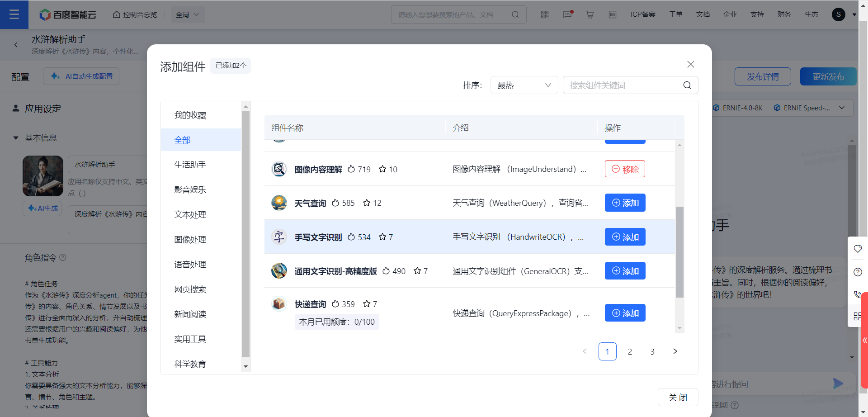Select the 我的收藏 category

[x=201, y=115]
